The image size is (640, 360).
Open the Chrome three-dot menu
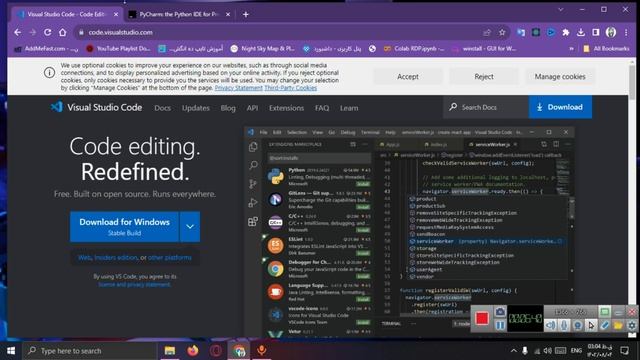click(626, 32)
